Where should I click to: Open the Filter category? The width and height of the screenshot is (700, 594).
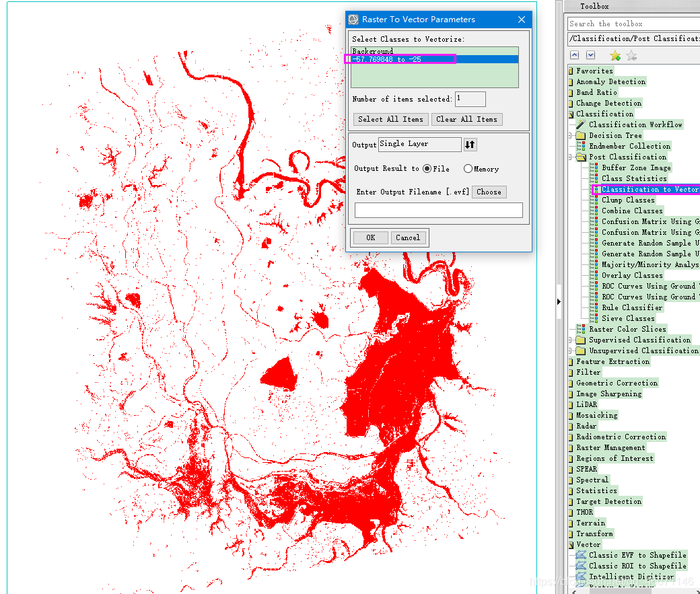pyautogui.click(x=588, y=372)
